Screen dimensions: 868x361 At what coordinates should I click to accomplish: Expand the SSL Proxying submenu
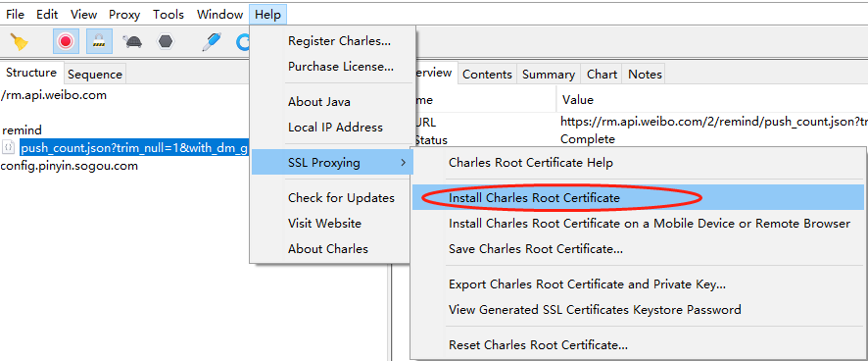coord(332,163)
